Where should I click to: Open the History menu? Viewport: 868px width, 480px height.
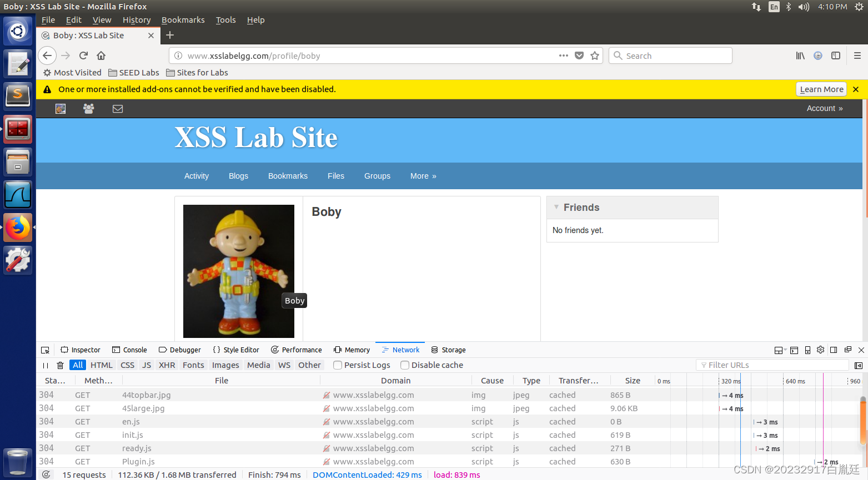coord(137,20)
